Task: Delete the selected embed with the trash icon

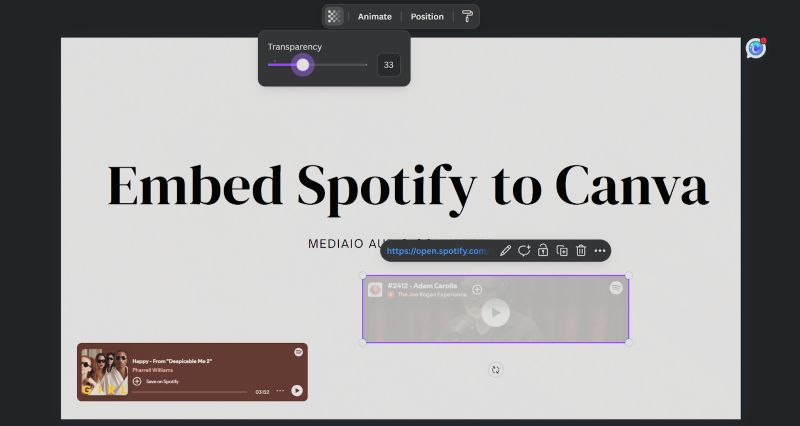Action: [x=581, y=250]
